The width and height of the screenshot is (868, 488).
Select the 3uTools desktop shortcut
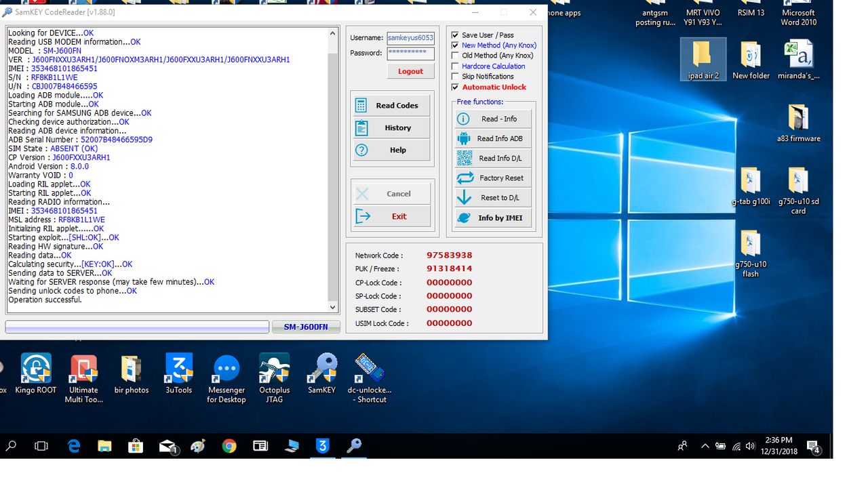point(179,374)
